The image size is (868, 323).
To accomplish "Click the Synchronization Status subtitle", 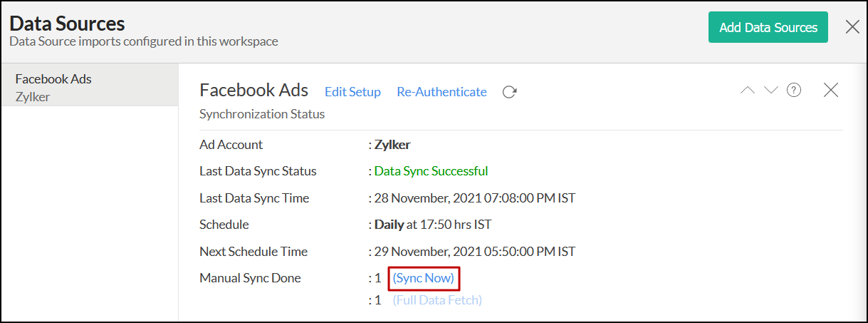I will [262, 114].
